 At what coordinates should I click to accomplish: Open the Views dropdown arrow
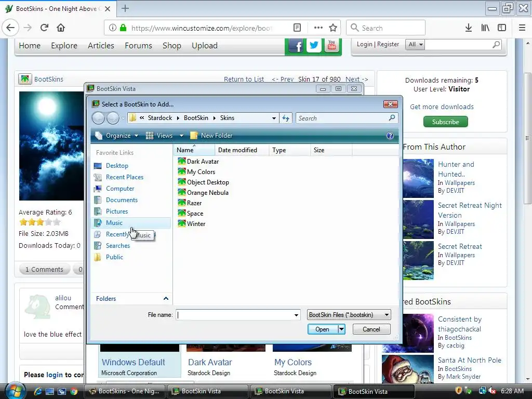tap(181, 136)
